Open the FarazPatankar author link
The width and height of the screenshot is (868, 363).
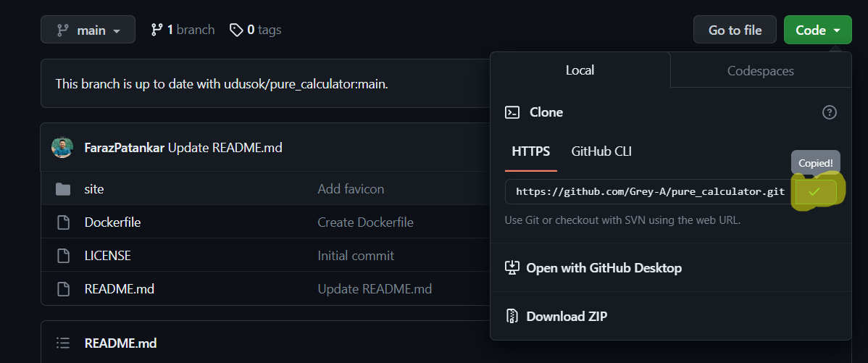point(124,148)
